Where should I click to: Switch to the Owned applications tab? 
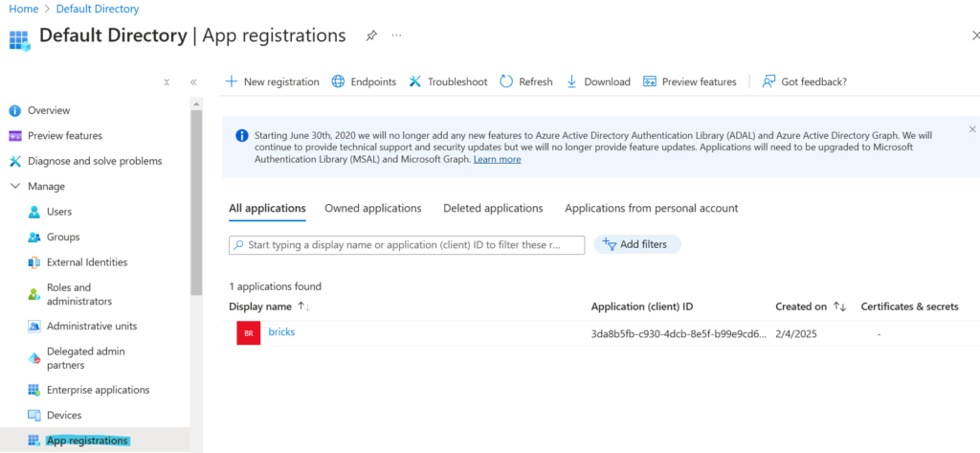(372, 208)
